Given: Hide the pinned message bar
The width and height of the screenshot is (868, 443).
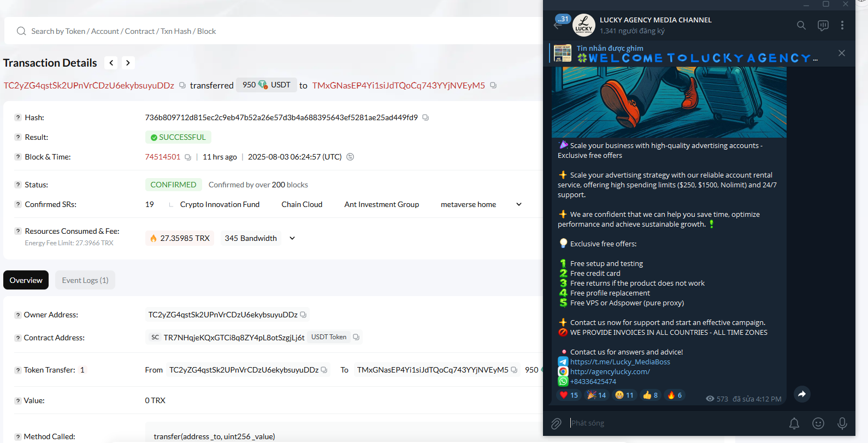Looking at the screenshot, I should tap(842, 53).
